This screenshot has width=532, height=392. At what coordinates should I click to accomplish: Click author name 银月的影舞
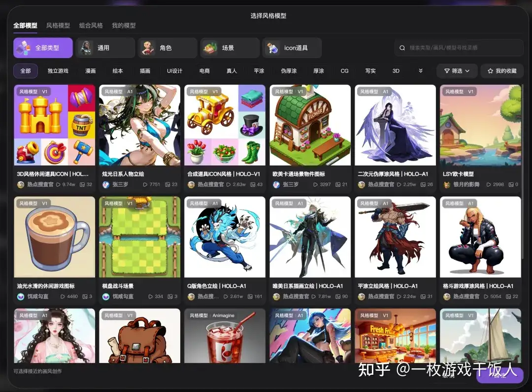pos(466,185)
